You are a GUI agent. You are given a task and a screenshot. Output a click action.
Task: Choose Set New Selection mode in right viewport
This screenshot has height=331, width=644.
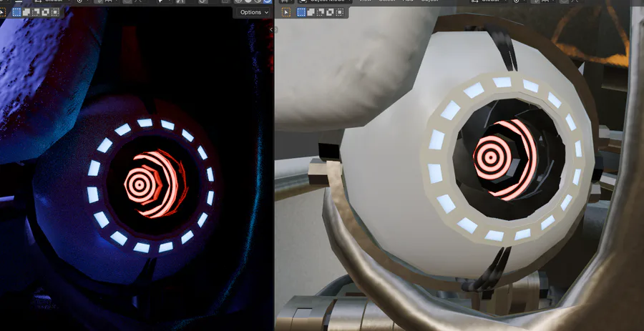tap(301, 12)
